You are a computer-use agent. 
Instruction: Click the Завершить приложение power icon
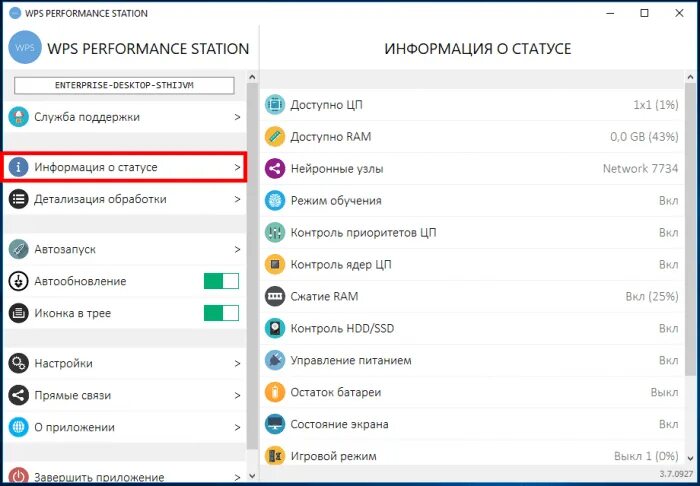click(x=19, y=474)
